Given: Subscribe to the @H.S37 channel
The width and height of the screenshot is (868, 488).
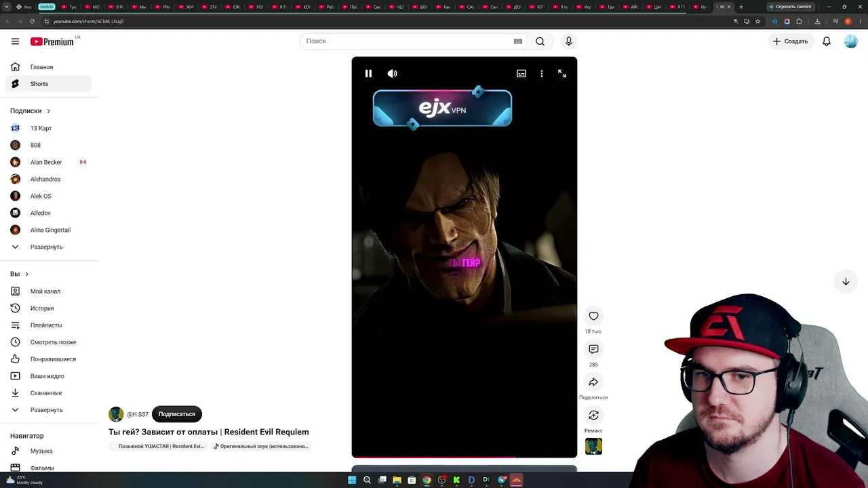Looking at the screenshot, I should (177, 414).
